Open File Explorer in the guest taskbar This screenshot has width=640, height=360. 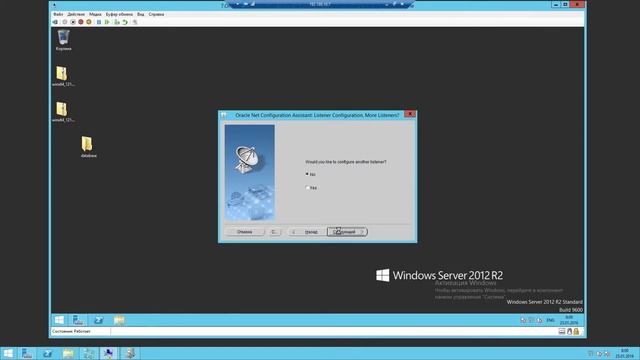point(119,320)
